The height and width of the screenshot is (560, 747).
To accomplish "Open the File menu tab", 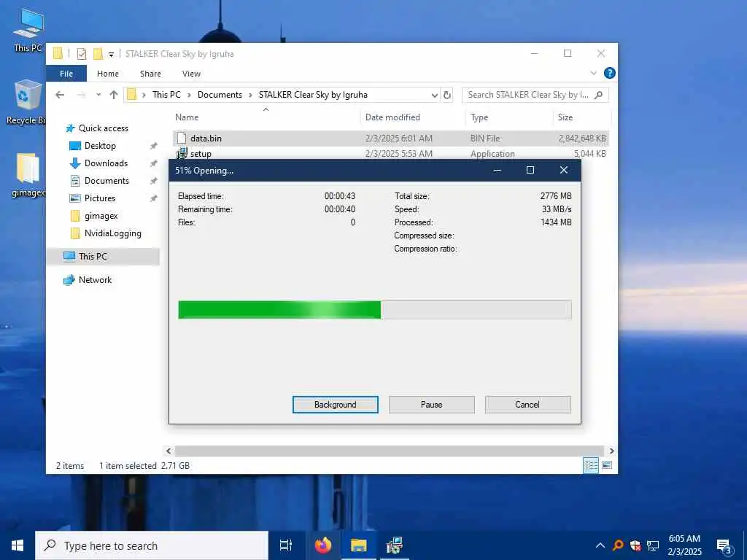I will tap(66, 74).
